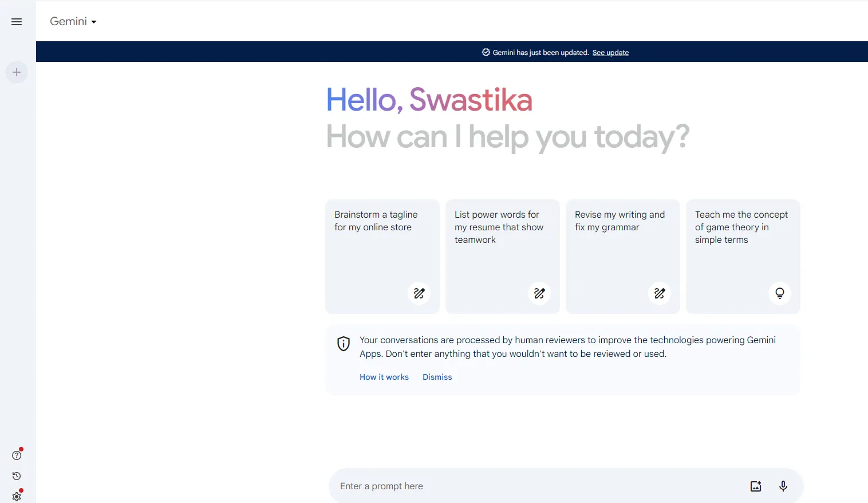
Task: Click the privacy shield info icon
Action: 344,344
